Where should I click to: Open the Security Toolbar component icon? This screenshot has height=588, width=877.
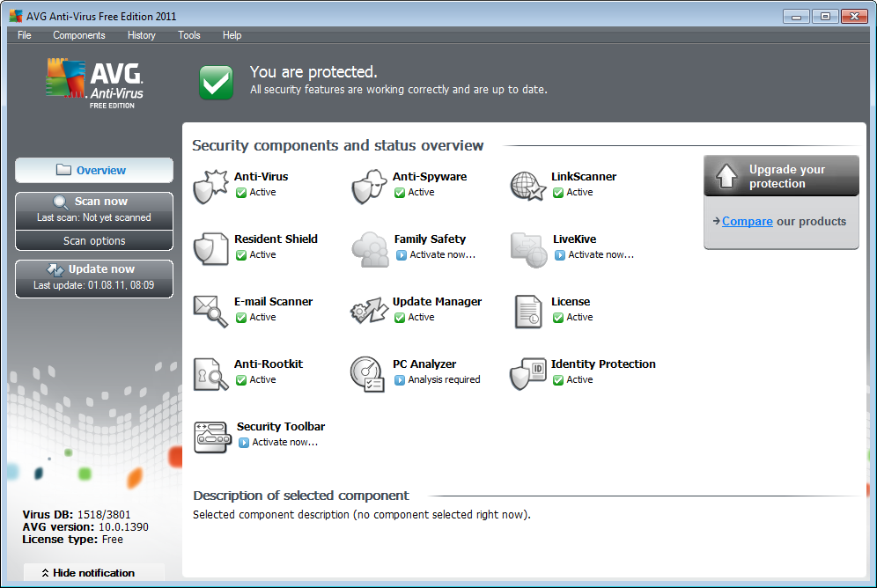211,436
